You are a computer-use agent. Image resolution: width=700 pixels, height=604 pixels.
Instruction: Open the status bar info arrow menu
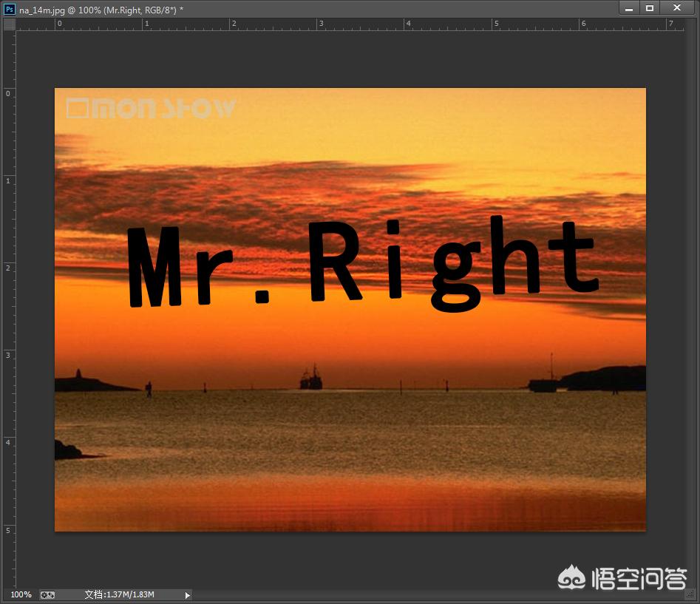[187, 594]
